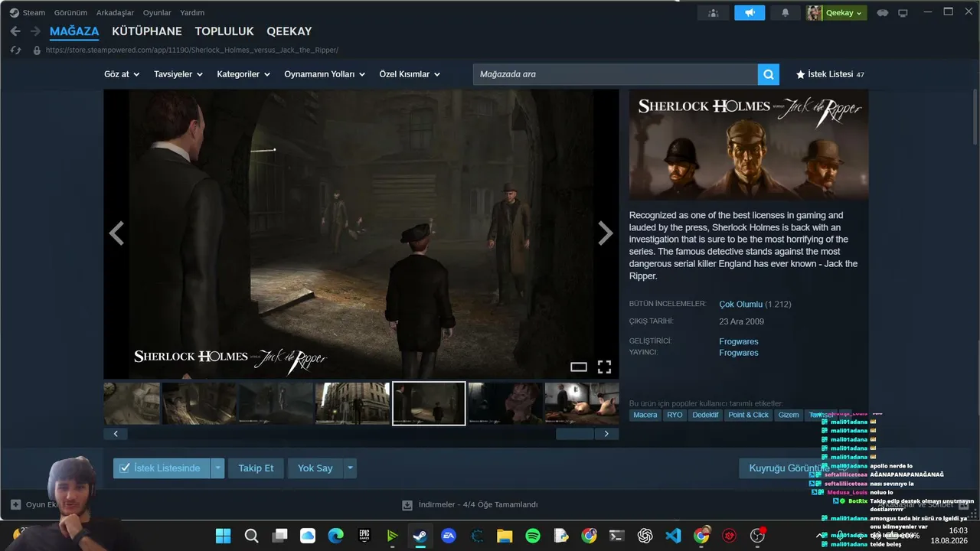Open the Frogwares developer link
This screenshot has width=980, height=551.
[739, 341]
